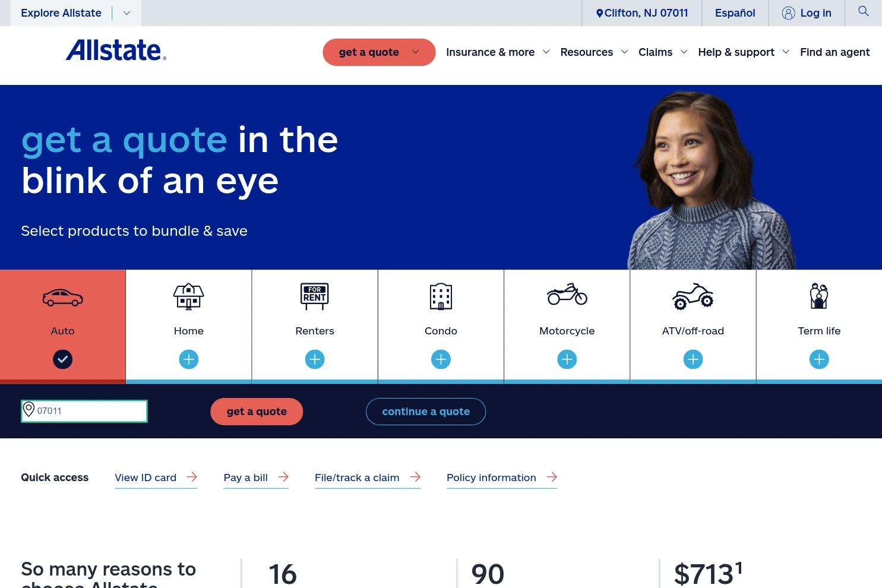Open the Resources menu

[586, 52]
